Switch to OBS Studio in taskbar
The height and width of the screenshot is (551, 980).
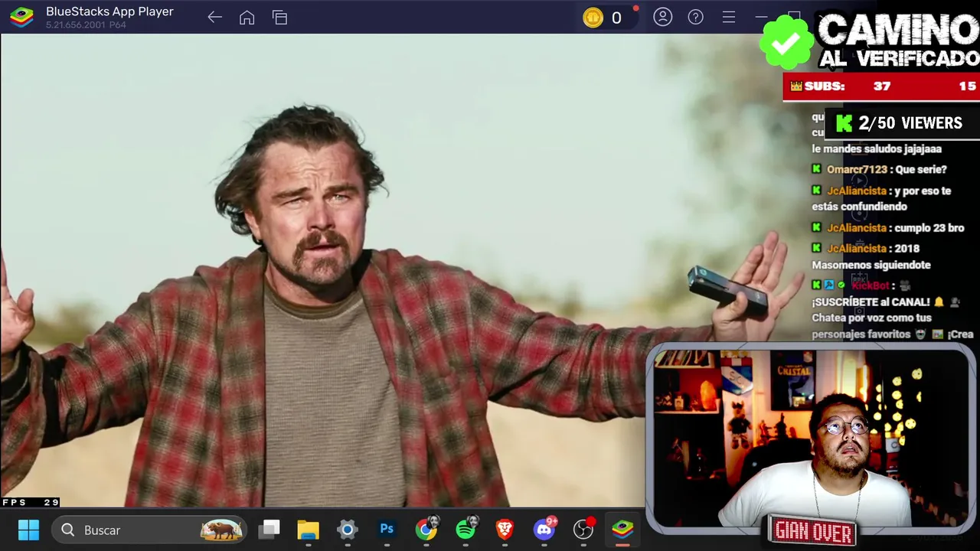(x=584, y=529)
